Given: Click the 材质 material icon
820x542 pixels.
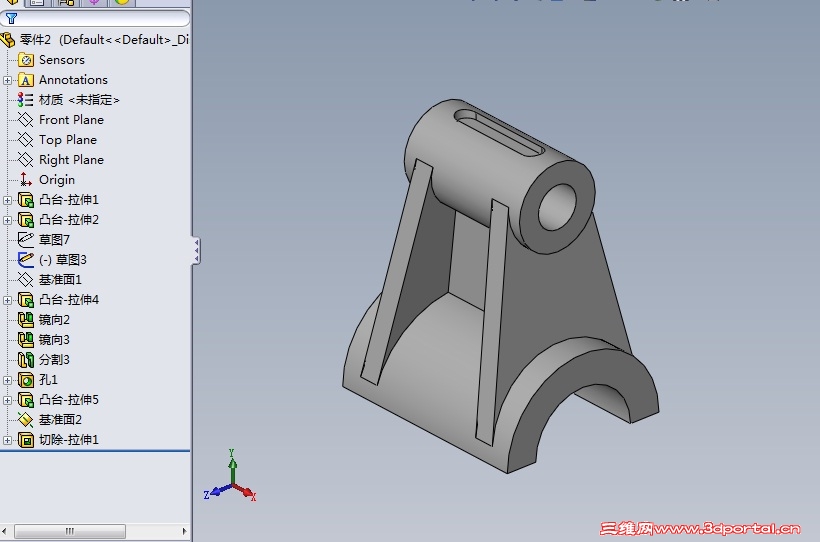Looking at the screenshot, I should pyautogui.click(x=26, y=99).
